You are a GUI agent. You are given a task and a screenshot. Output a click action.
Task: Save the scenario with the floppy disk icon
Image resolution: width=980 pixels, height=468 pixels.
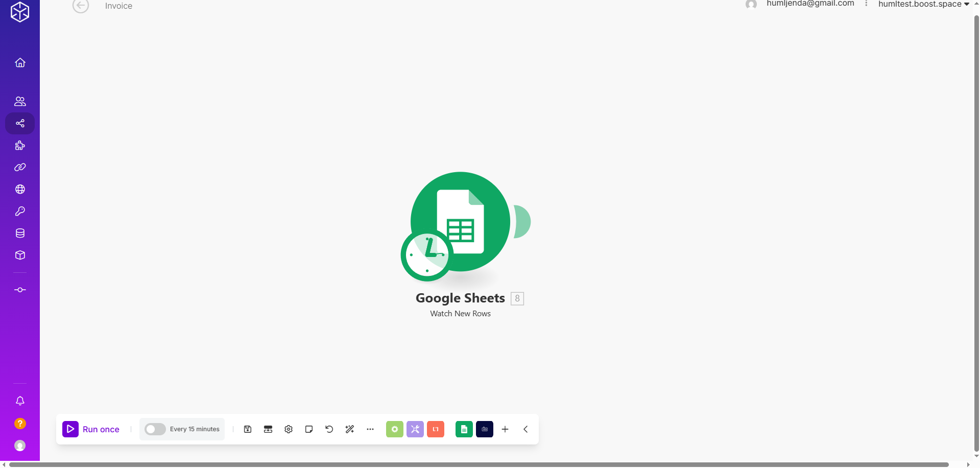click(x=248, y=429)
